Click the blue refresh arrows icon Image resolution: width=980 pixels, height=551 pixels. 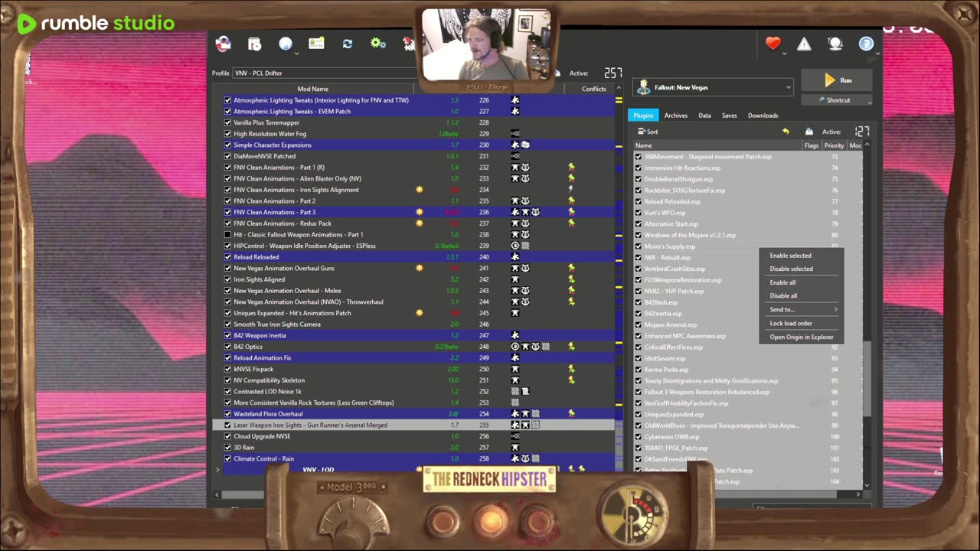(x=348, y=44)
